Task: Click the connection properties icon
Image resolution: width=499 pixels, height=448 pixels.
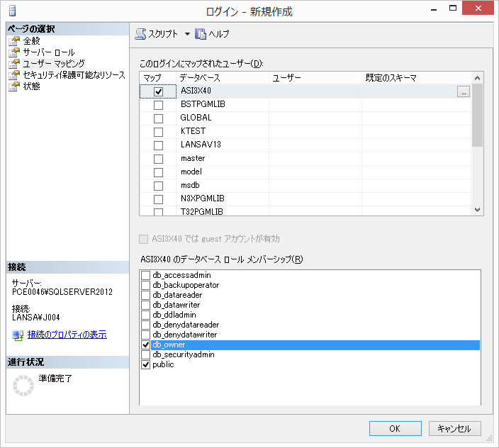Action: pos(18,335)
